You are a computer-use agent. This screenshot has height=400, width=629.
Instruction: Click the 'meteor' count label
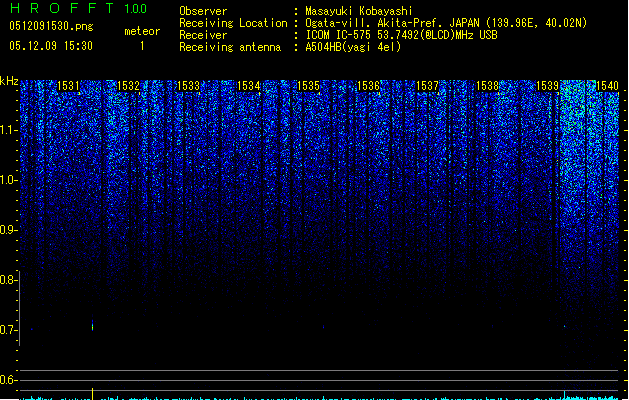(x=142, y=31)
